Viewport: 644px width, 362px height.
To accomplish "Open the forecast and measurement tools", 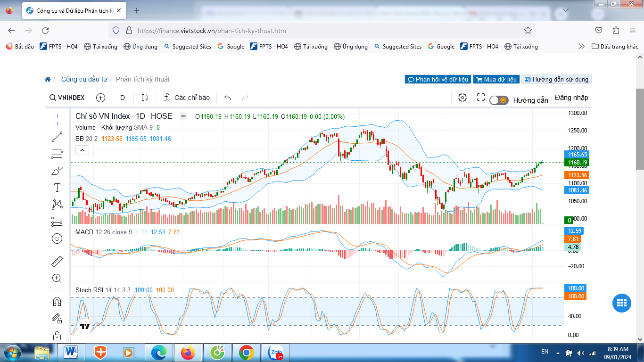I will 57,222.
